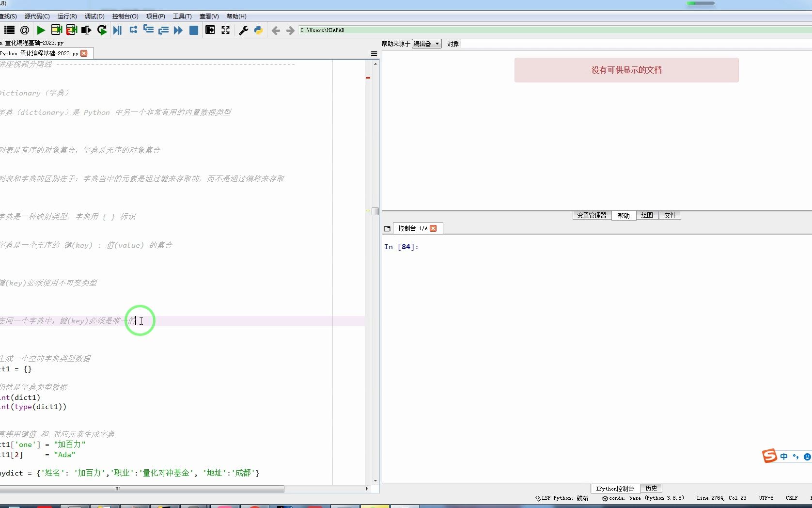Go back with left arrow icon

tap(276, 31)
